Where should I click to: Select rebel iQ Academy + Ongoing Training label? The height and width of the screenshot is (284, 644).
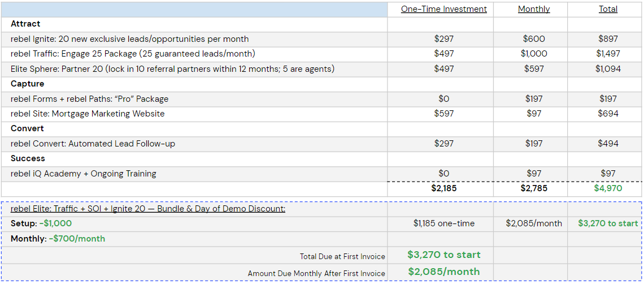pyautogui.click(x=84, y=174)
